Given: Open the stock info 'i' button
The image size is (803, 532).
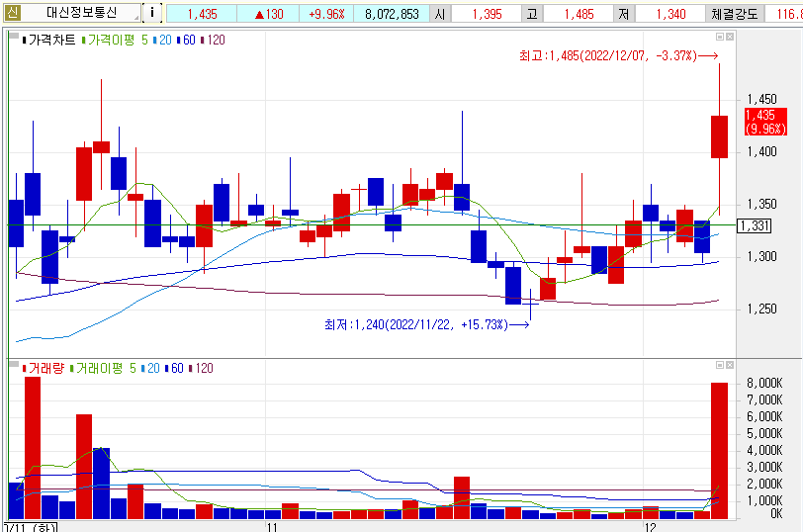Looking at the screenshot, I should [x=152, y=12].
